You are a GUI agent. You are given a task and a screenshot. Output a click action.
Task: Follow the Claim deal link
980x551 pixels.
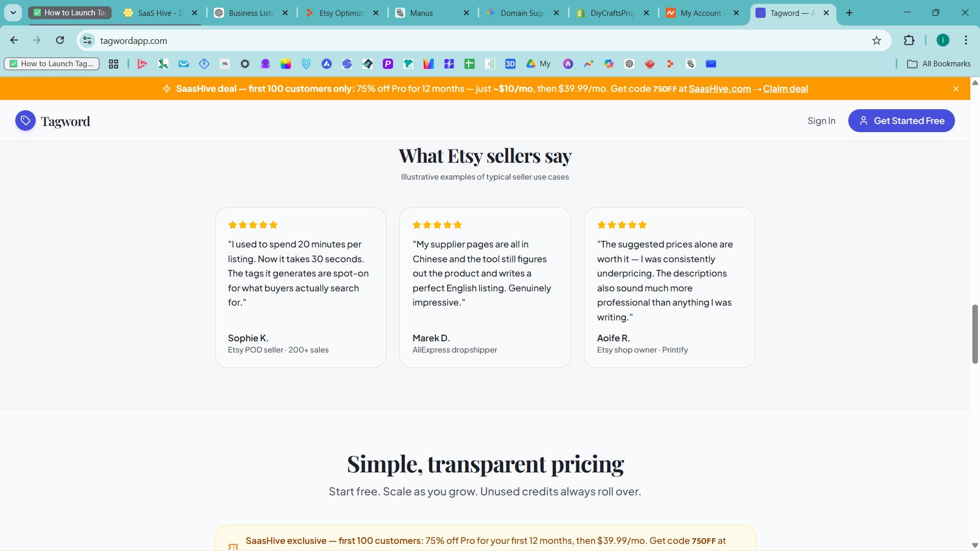785,89
